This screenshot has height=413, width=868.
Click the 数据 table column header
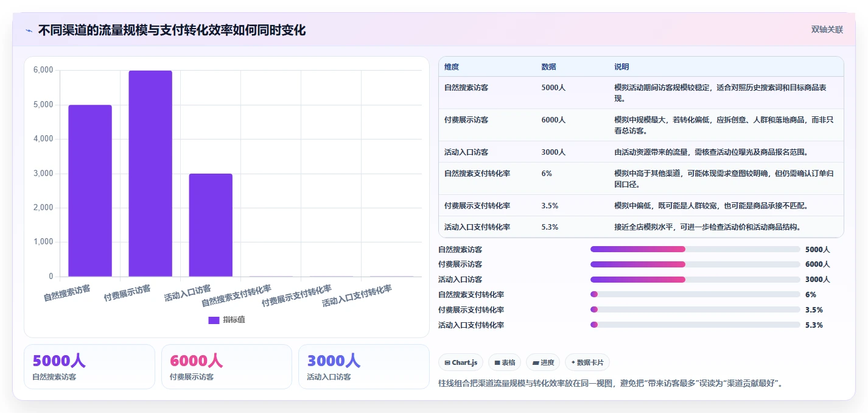click(x=548, y=67)
